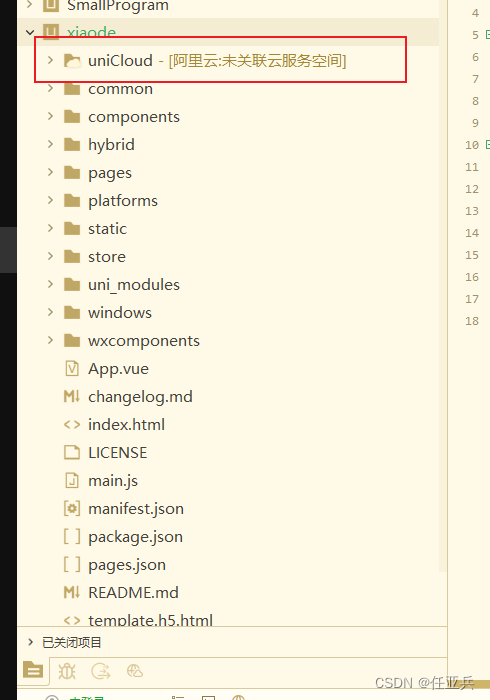The width and height of the screenshot is (490, 700).
Task: Expand the pages folder chevron
Action: 50,172
